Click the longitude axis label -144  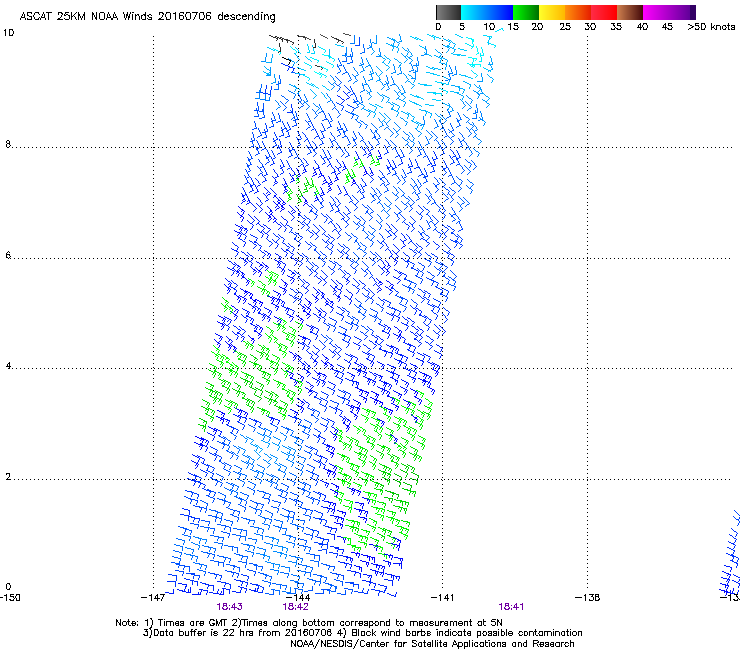[298, 598]
